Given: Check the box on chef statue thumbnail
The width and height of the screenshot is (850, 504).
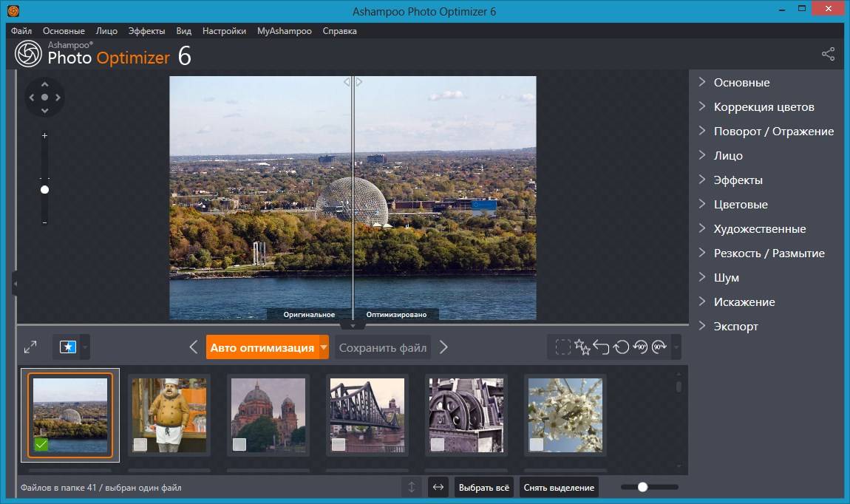Looking at the screenshot, I should click(x=140, y=444).
